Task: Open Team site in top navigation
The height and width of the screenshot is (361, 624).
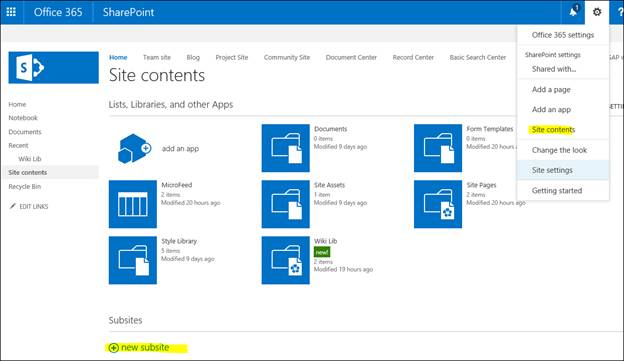Action: click(x=157, y=57)
